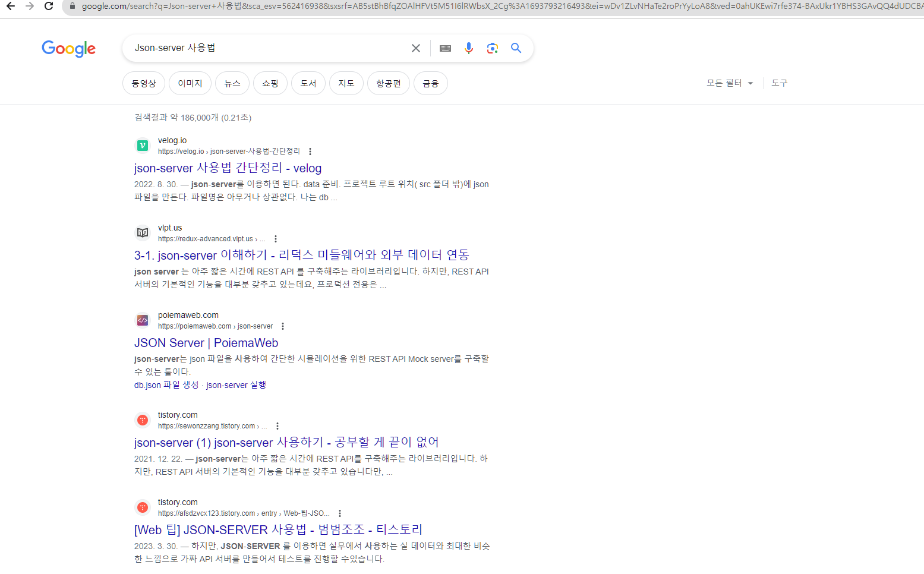Image resolution: width=924 pixels, height=574 pixels.
Task: Click velog.io site name text
Action: pyautogui.click(x=172, y=141)
